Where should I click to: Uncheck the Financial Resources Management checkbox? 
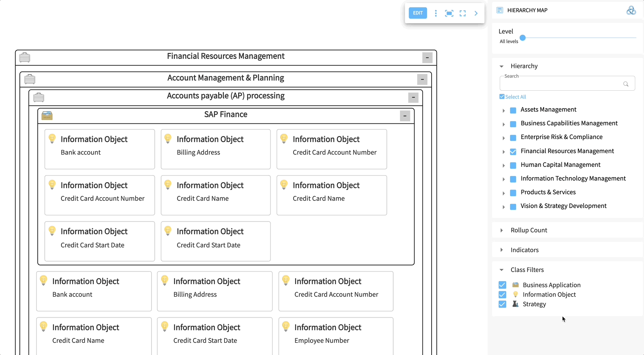(513, 152)
